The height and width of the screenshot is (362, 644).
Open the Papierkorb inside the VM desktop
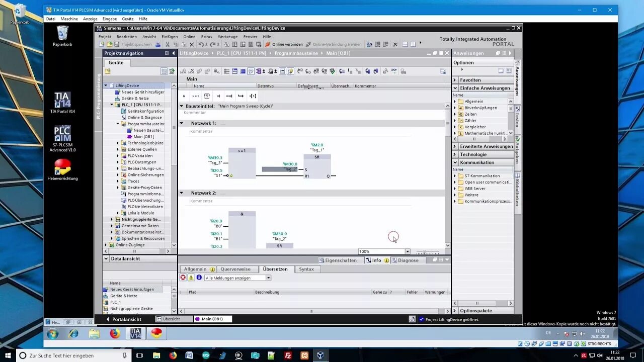[62, 36]
